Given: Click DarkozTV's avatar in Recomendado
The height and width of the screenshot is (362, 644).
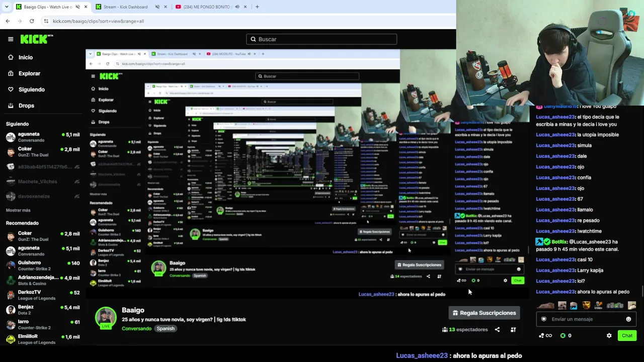Looking at the screenshot, I should point(11,295).
